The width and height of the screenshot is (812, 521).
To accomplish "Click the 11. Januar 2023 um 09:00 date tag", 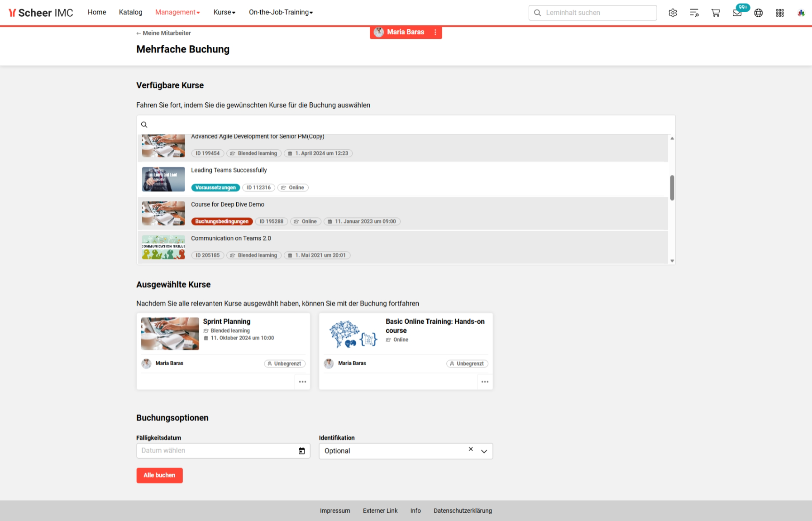I will pos(362,221).
